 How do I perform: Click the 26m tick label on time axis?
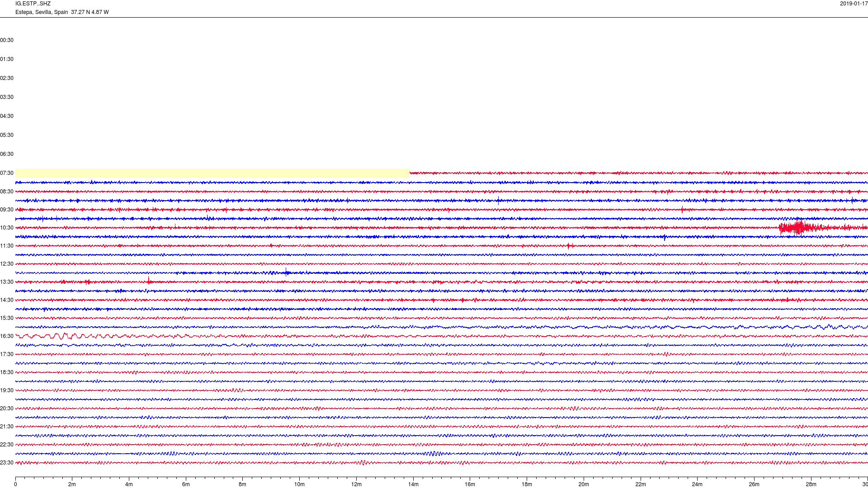(754, 484)
